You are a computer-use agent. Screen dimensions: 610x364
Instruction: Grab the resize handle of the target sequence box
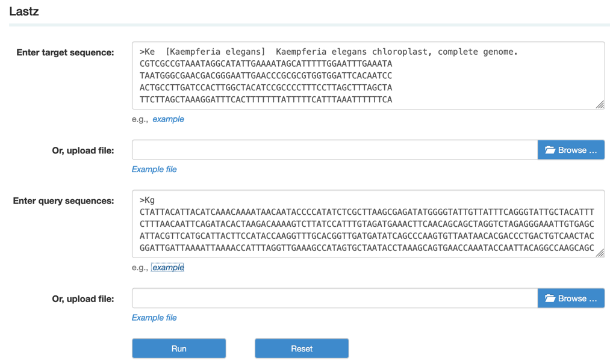pos(600,105)
